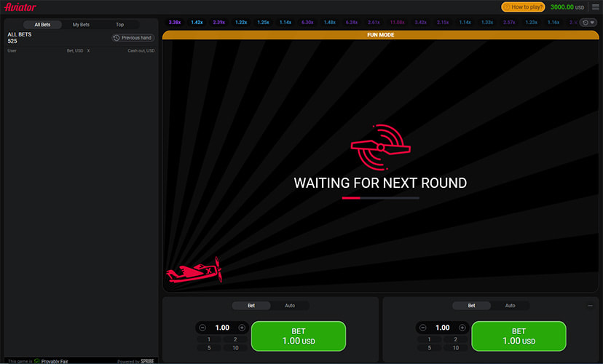Switch right bet panel to Auto mode
603x364 pixels.
pos(510,306)
